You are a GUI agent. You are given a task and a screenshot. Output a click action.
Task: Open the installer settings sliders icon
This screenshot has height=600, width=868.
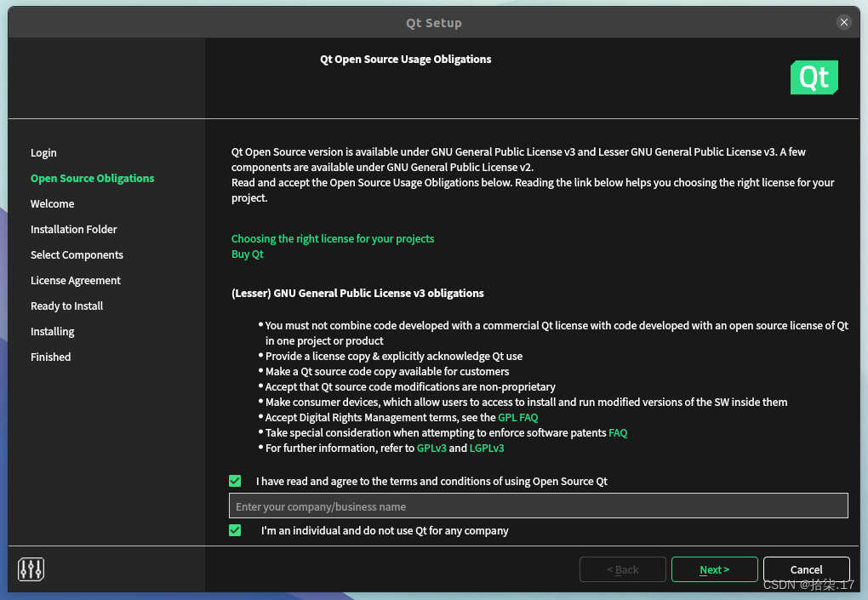coord(31,569)
